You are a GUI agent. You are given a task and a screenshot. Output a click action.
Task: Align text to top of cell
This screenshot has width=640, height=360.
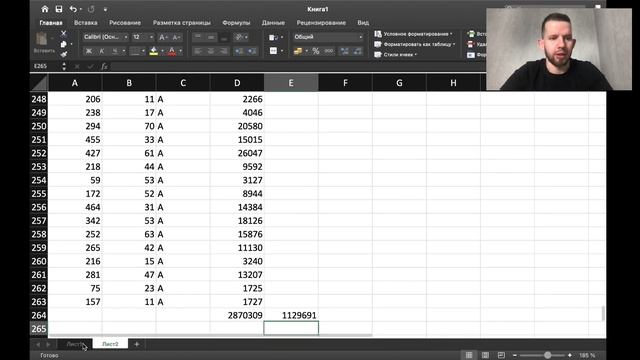point(198,37)
